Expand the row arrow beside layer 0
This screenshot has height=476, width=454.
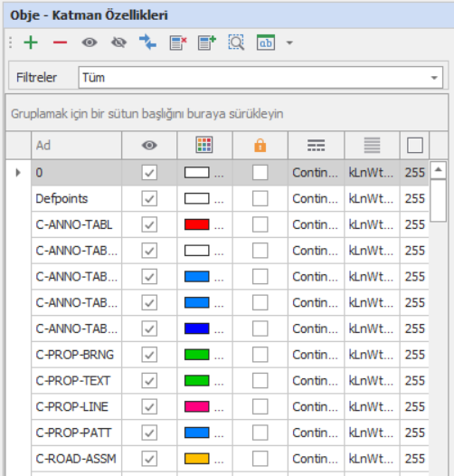click(x=18, y=173)
